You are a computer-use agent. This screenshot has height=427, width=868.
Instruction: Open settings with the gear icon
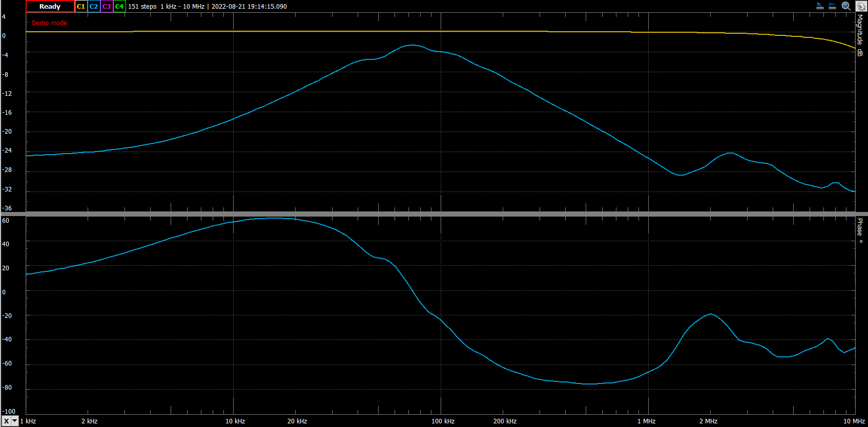tap(861, 6)
